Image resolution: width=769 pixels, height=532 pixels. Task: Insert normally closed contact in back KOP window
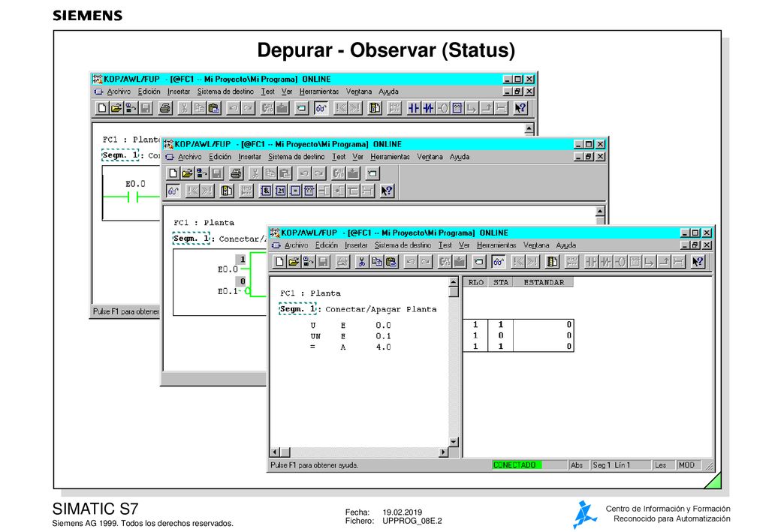(x=428, y=108)
